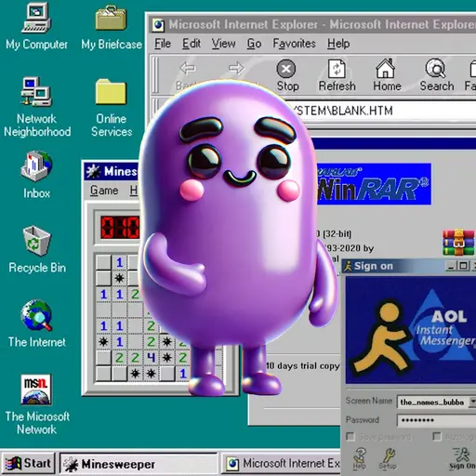Launch The Internet desktop icon
Screen dimensions: 476x476
[36, 324]
